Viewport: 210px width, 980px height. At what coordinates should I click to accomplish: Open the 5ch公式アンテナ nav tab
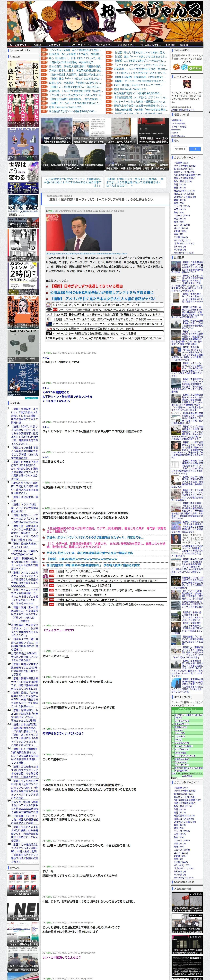[x=19, y=45]
